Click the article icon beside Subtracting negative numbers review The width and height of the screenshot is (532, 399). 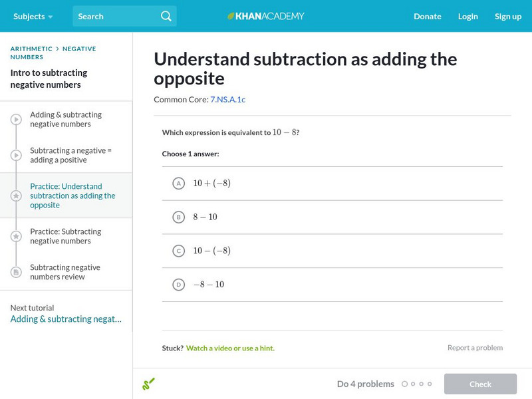pos(16,273)
